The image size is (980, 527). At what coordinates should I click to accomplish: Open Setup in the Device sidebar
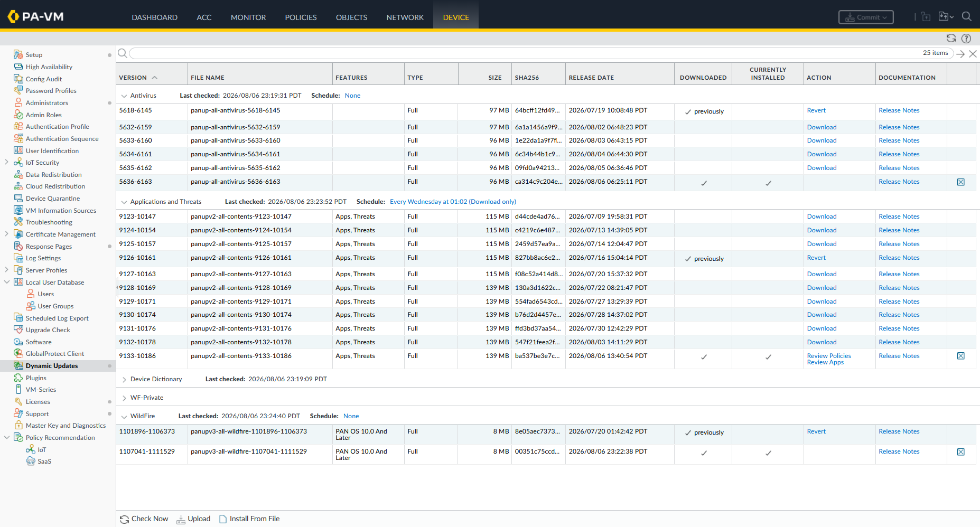[x=34, y=55]
